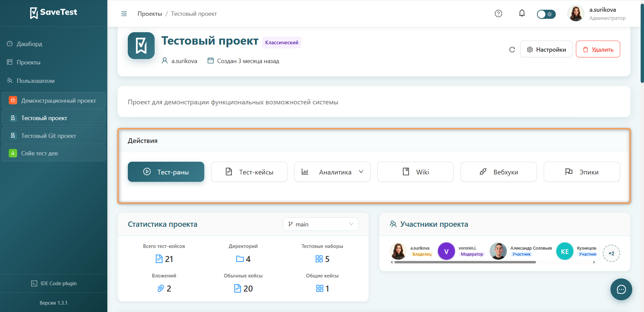Open a.surikova profile avatar in header
This screenshot has width=644, height=312.
[x=576, y=13]
